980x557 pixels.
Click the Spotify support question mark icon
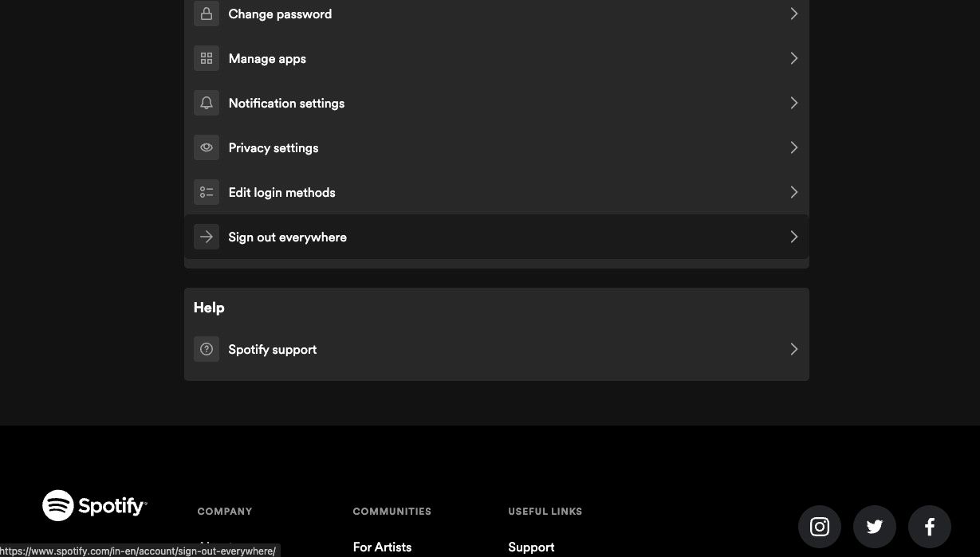pyautogui.click(x=206, y=349)
